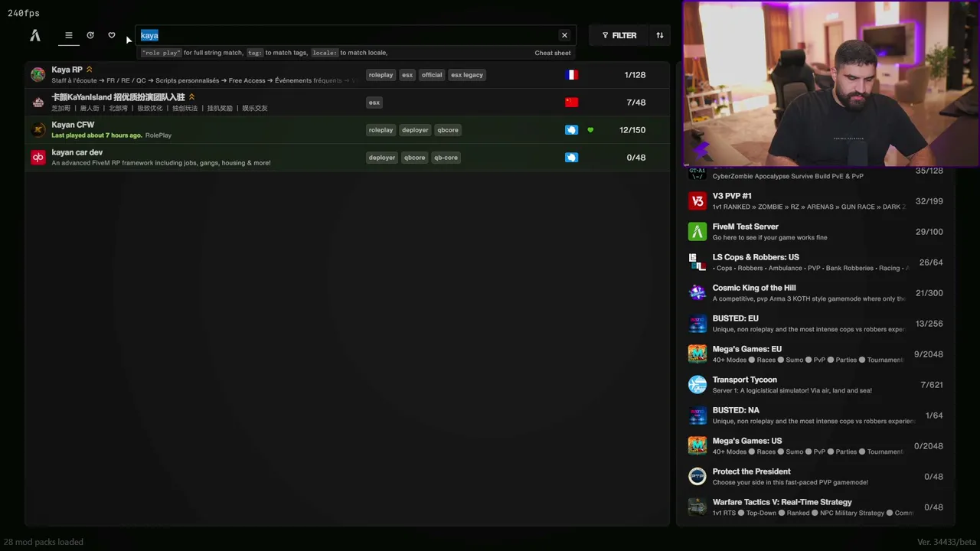Toggle favorite heart on Kayan CFW row

point(590,130)
